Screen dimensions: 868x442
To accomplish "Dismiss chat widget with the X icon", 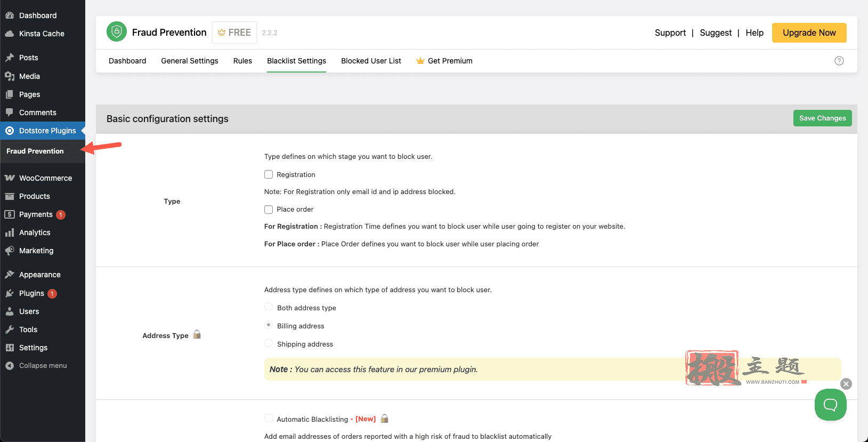I will (846, 384).
